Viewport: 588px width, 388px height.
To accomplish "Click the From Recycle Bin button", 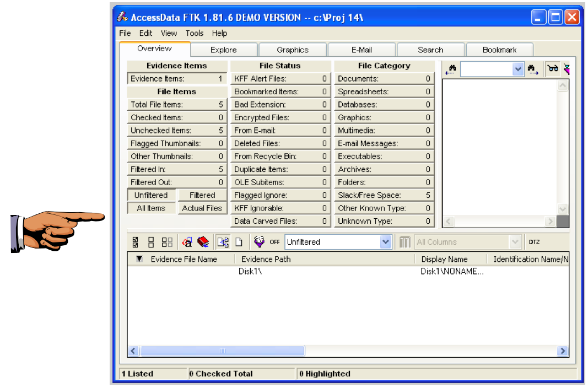I will tap(280, 157).
